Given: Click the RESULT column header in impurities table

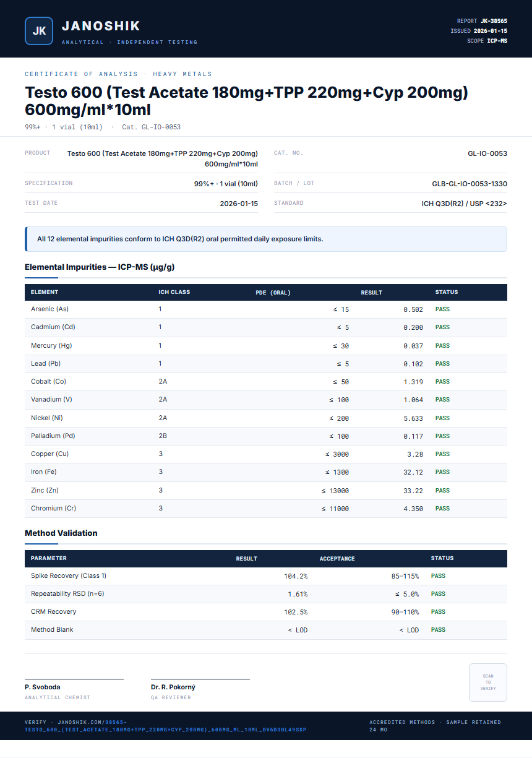Looking at the screenshot, I should 372,293.
